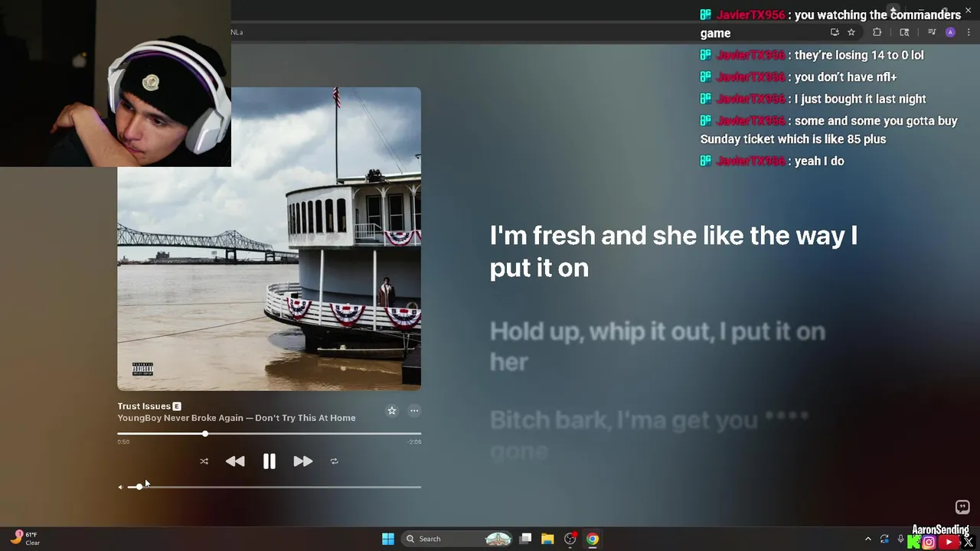Open the Chrome media controls icon
The height and width of the screenshot is (551, 980).
click(932, 32)
